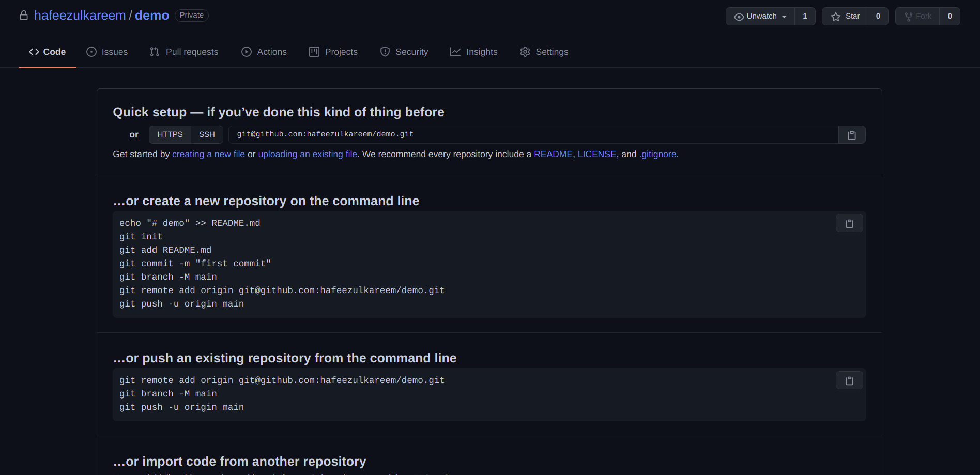The width and height of the screenshot is (980, 475).
Task: Click the Security shield icon
Action: 385,52
